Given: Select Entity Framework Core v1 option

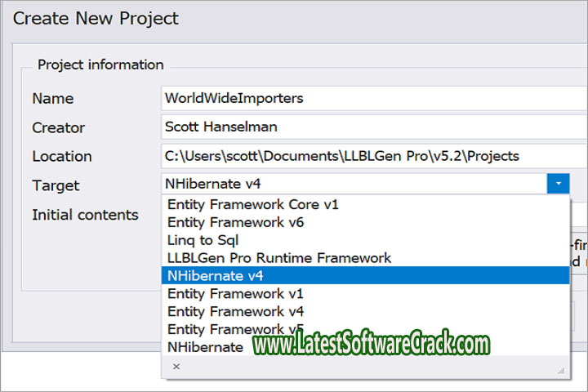Looking at the screenshot, I should tap(366, 204).
